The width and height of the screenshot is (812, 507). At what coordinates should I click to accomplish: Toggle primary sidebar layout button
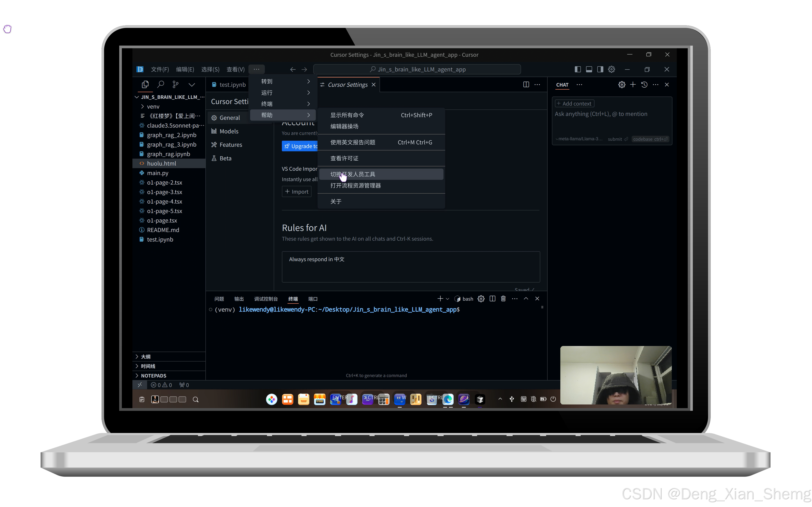pos(578,69)
